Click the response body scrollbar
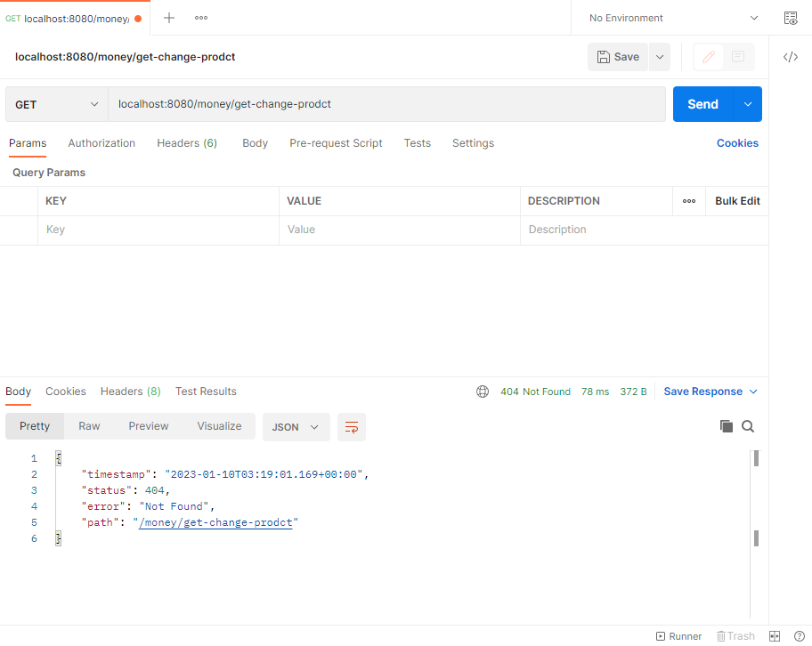812x646 pixels. (x=756, y=533)
